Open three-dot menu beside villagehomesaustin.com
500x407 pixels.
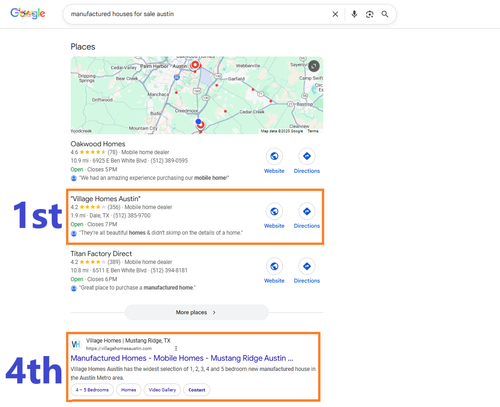click(176, 348)
